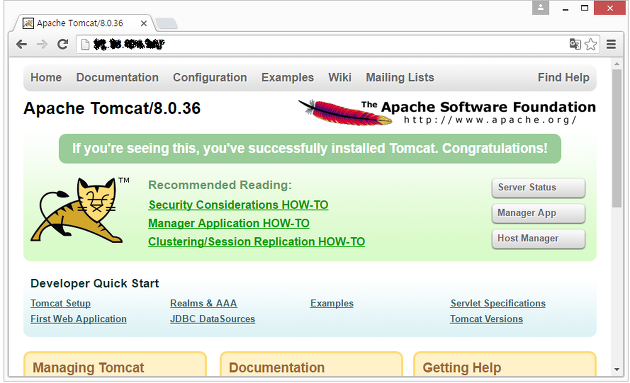Click the Developer Quick Start heading
The image size is (630, 383).
tap(95, 284)
